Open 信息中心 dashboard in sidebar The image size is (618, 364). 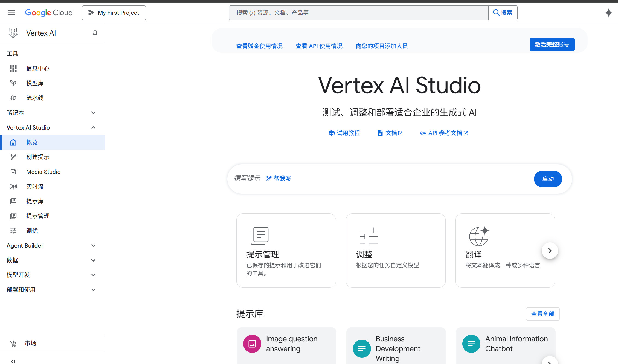[38, 68]
